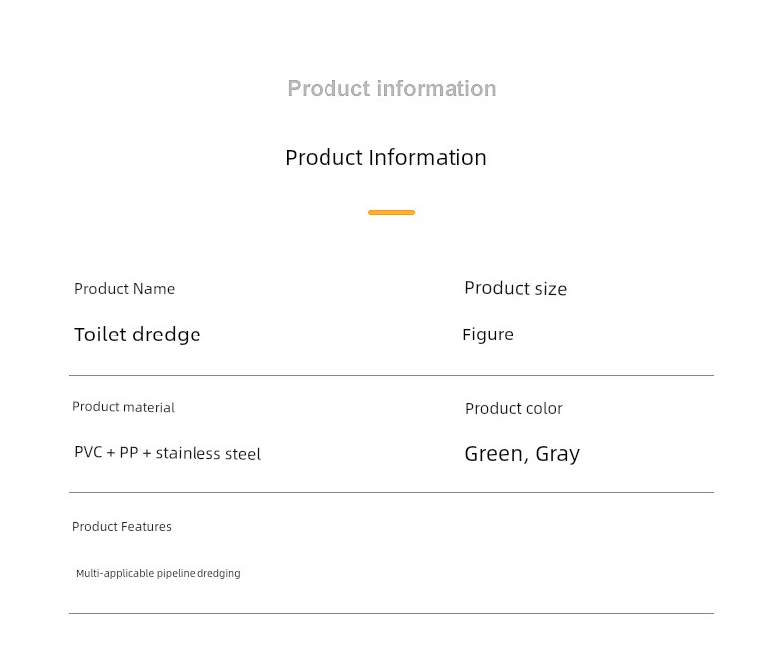
Task: Select the 'Product material' label
Action: (x=123, y=407)
